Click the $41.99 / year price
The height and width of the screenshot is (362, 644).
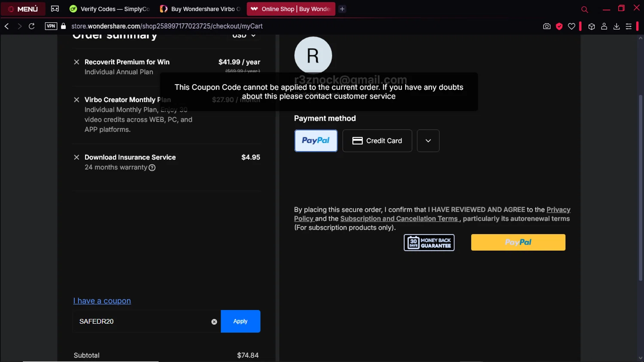(239, 62)
